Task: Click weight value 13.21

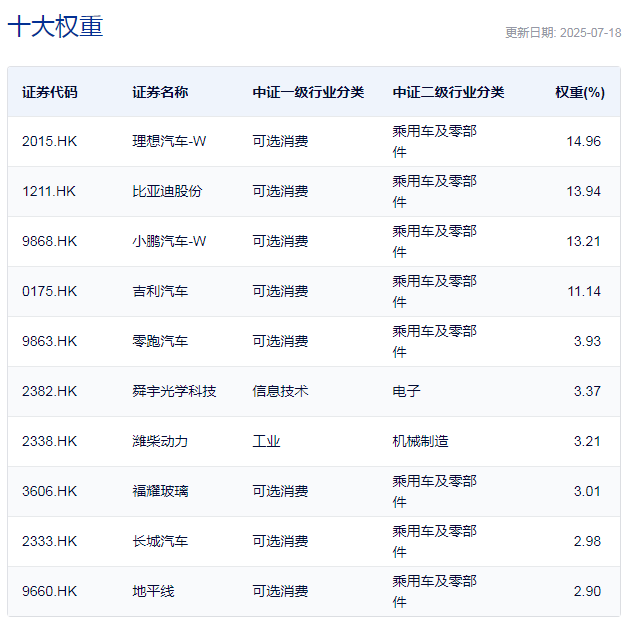Action: point(583,241)
